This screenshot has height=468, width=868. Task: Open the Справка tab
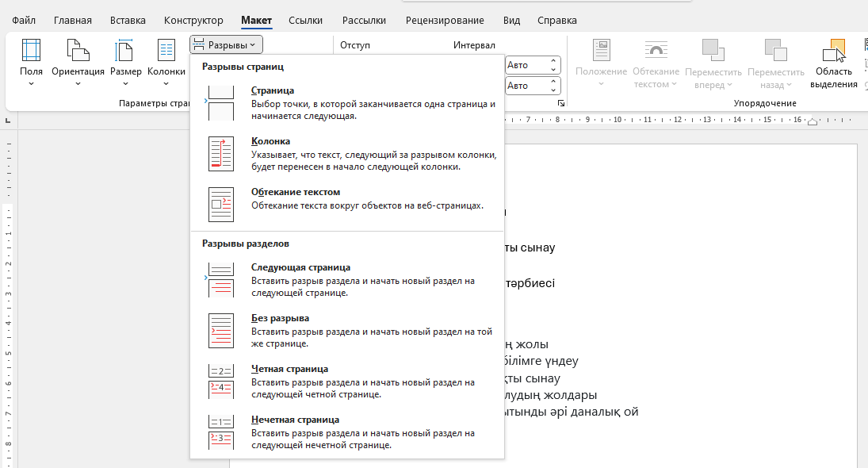tap(557, 21)
